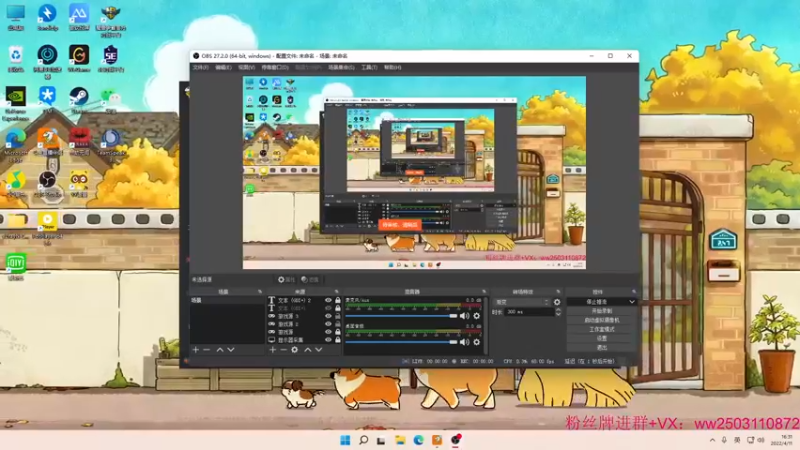Adjust the desktop audio volume slider
800x450 pixels.
click(402, 342)
